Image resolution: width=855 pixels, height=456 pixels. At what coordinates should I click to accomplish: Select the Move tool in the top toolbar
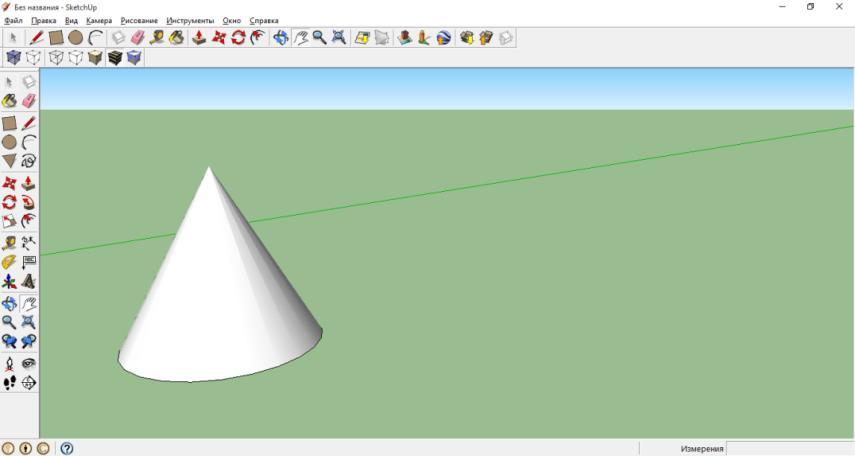point(219,38)
